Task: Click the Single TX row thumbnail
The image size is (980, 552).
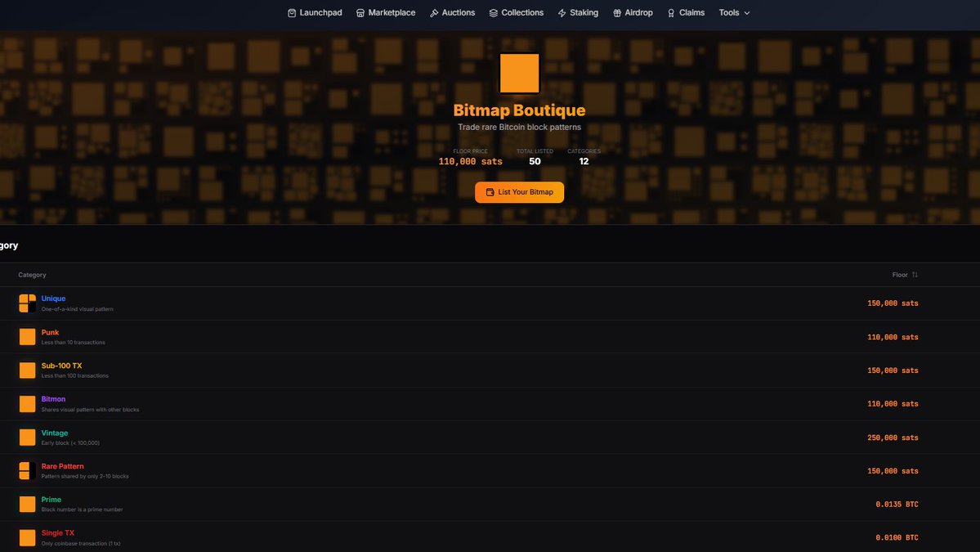Action: (x=28, y=537)
